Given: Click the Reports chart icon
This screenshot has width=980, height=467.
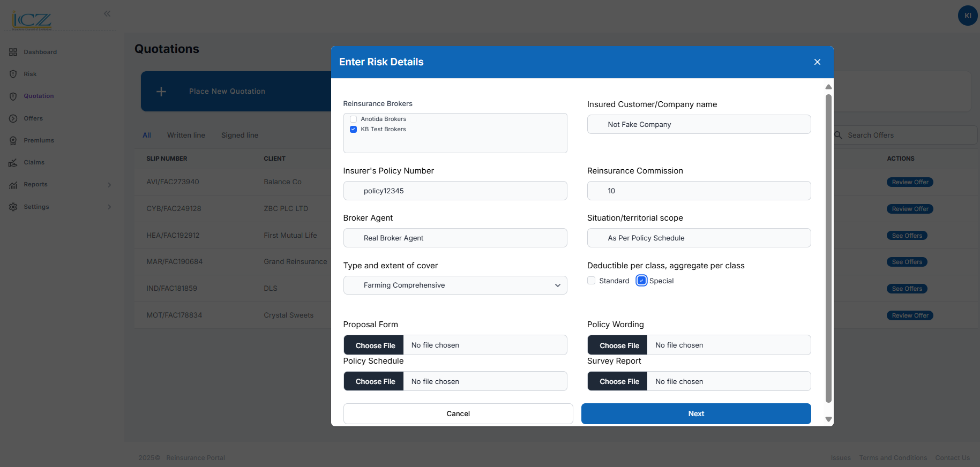Looking at the screenshot, I should pos(13,185).
